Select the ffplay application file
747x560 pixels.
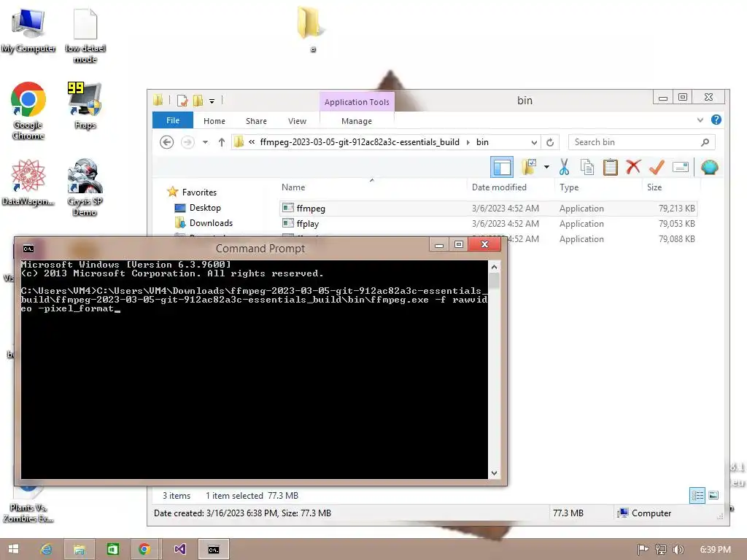coord(488,223)
